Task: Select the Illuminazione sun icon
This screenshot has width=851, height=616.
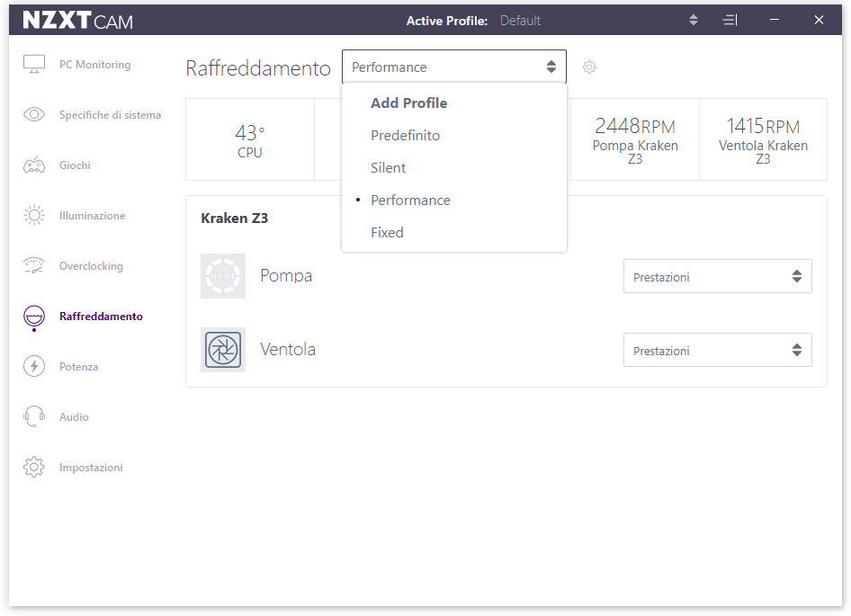Action: 33,216
